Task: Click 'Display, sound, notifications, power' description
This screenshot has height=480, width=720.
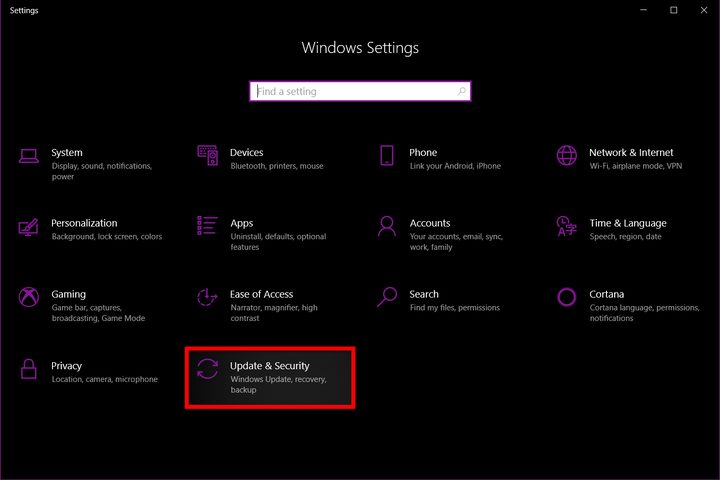Action: tap(101, 171)
